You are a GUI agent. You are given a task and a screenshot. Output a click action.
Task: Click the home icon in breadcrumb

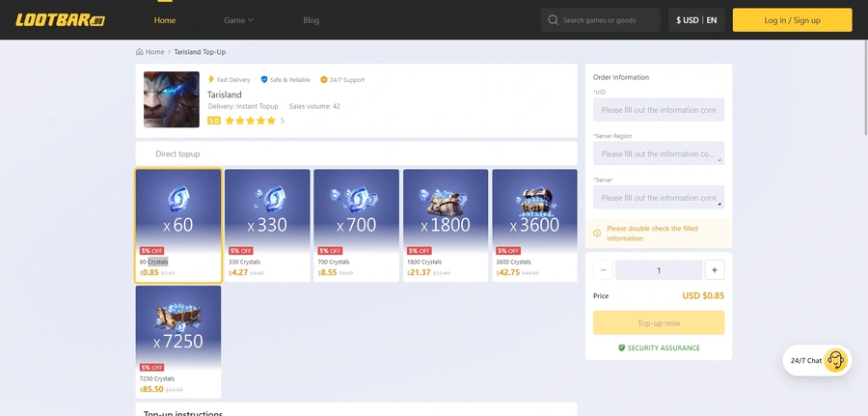tap(140, 51)
